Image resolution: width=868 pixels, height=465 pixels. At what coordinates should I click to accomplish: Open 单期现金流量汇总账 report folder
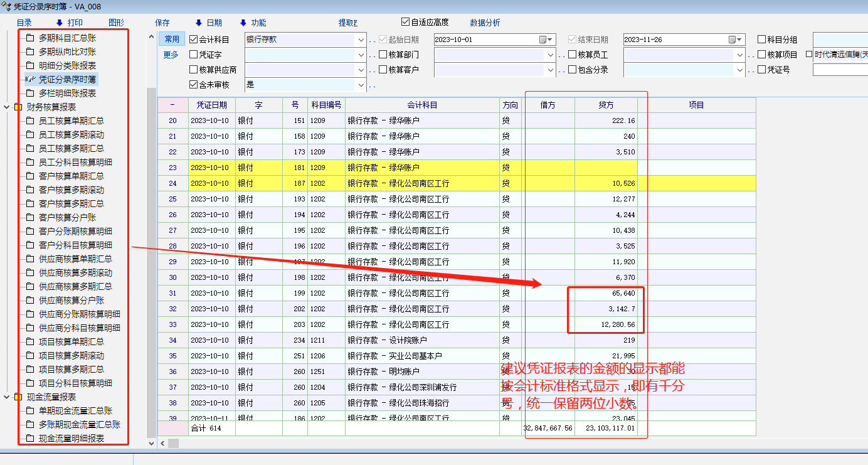(x=75, y=411)
